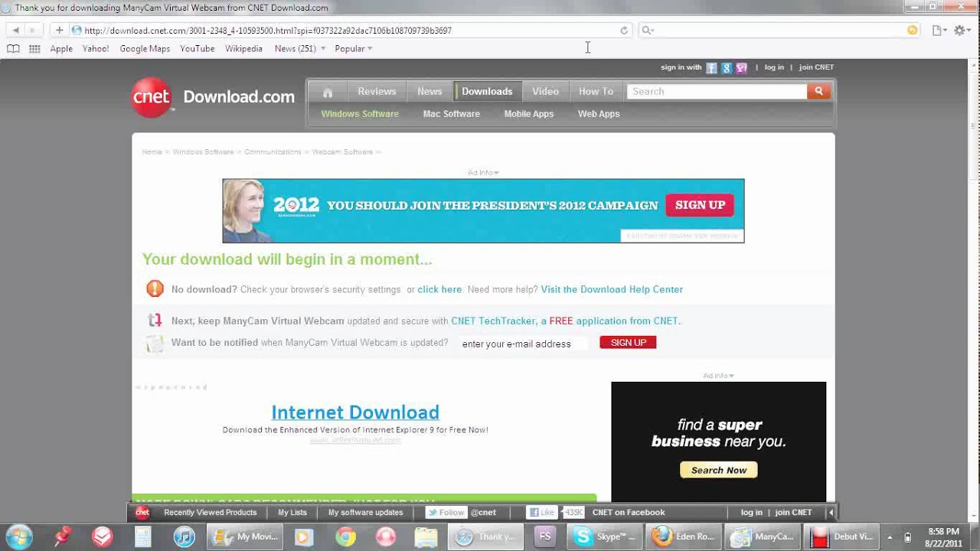Collapse the CNET bottom bar arrow
This screenshot has width=980, height=551.
point(831,513)
